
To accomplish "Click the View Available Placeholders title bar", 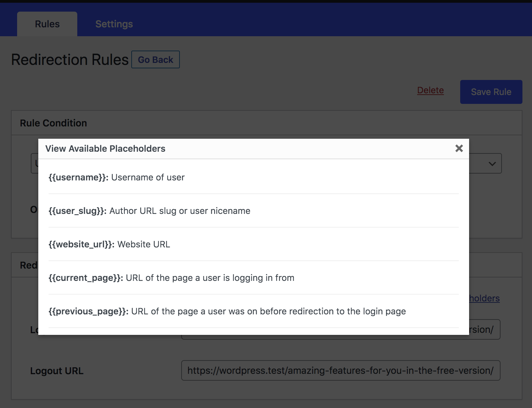I will tap(105, 148).
